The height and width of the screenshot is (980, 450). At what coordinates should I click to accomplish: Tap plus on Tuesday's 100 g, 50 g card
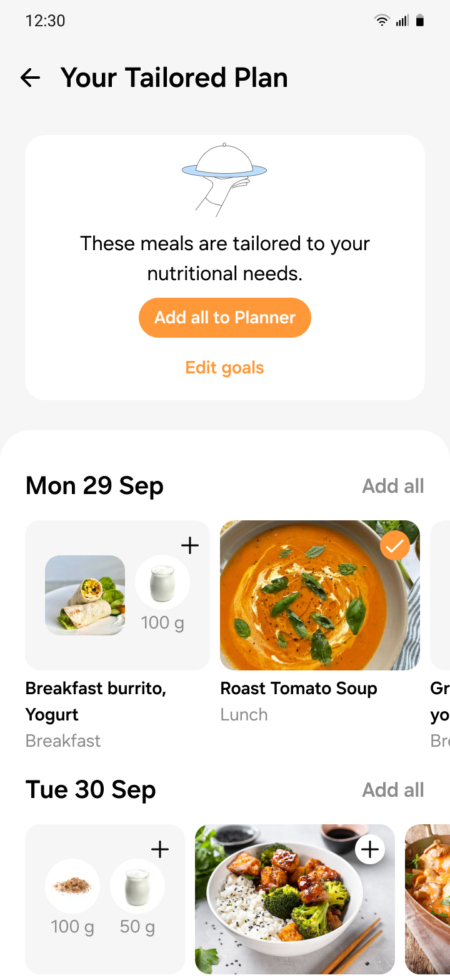click(x=160, y=849)
